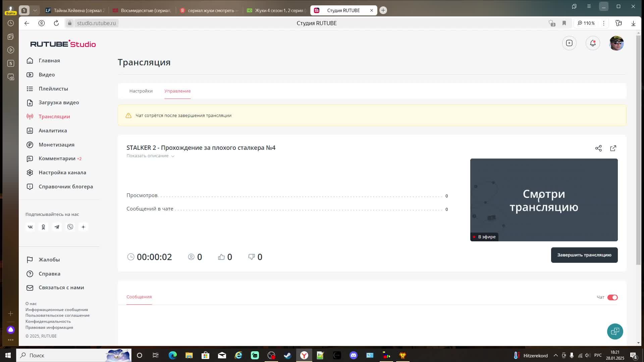Expand Показать описание
The image size is (644, 362).
pos(150,156)
